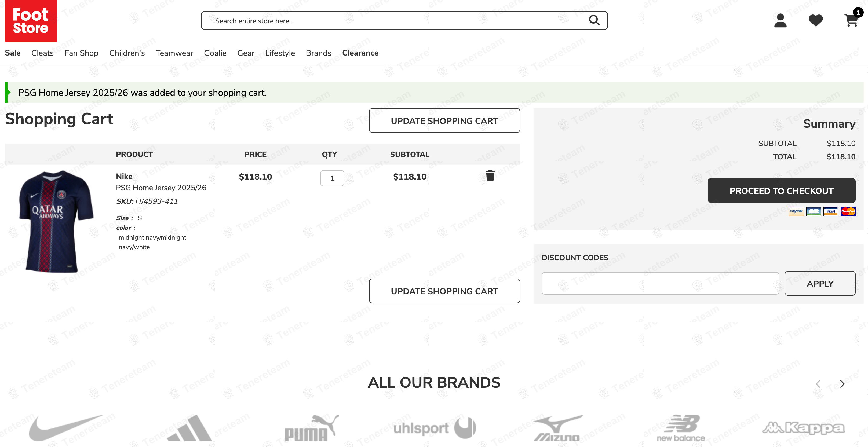Show next brands with right chevron
The height and width of the screenshot is (447, 868).
pyautogui.click(x=842, y=384)
